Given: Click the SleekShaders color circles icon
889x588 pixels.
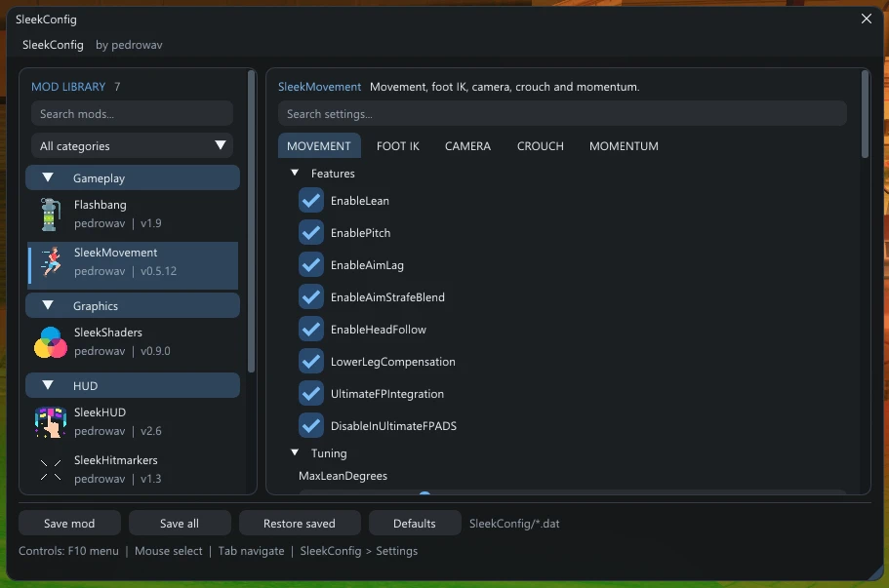Looking at the screenshot, I should 51,342.
